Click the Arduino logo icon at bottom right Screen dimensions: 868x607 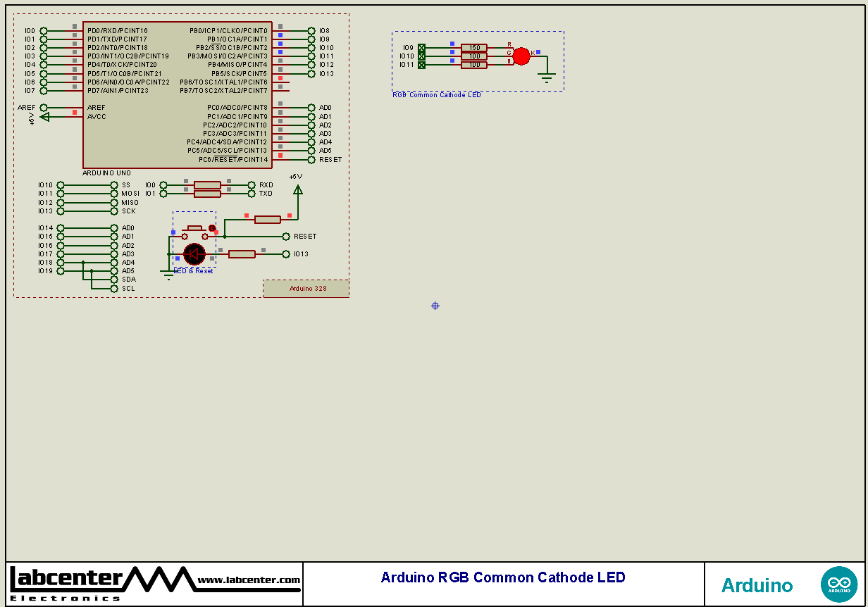click(839, 584)
